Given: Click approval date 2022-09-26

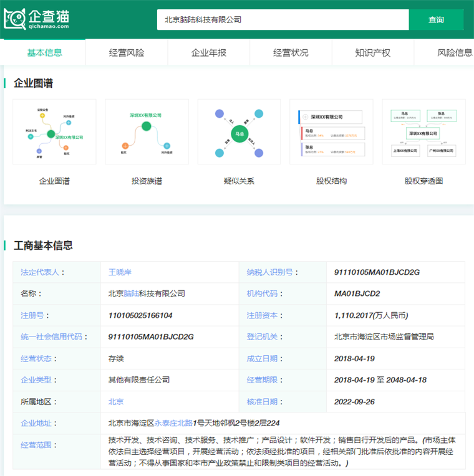Looking at the screenshot, I should [x=354, y=402].
